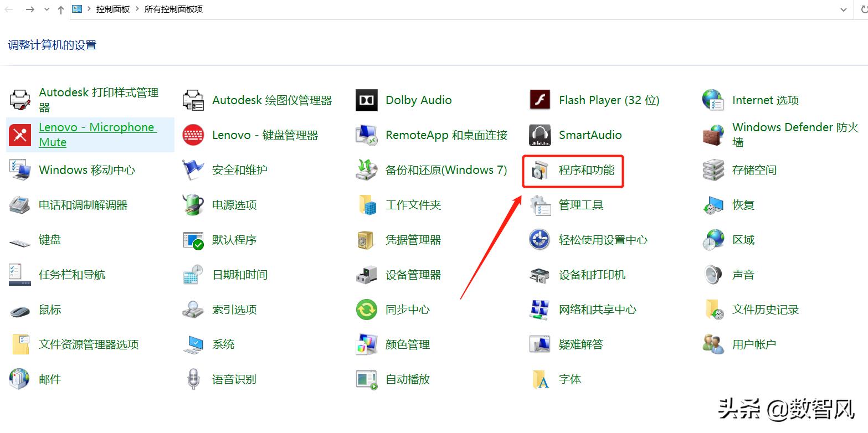Click the Windows Defender 防火墙 brick wall icon
Viewport: 868px width, 433px height.
click(713, 135)
